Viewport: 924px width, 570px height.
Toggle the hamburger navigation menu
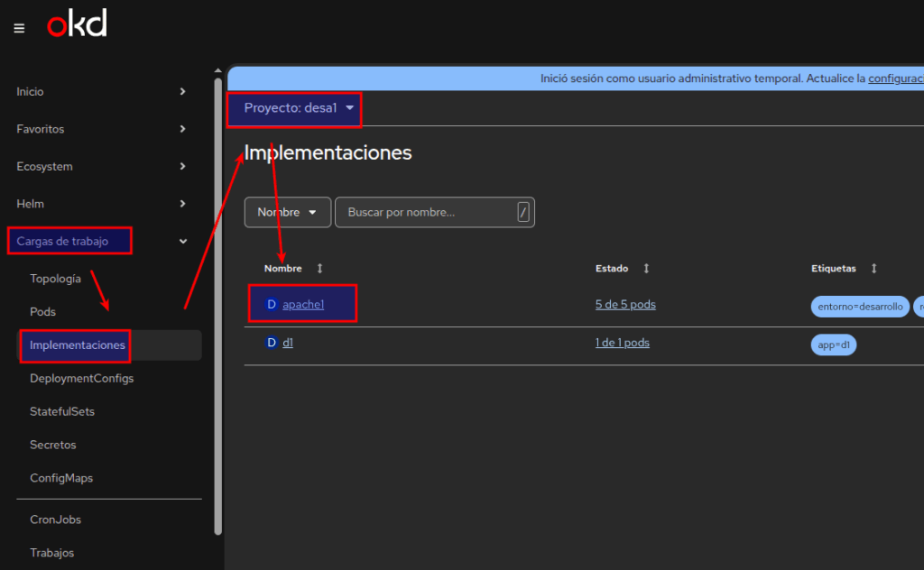coord(19,28)
